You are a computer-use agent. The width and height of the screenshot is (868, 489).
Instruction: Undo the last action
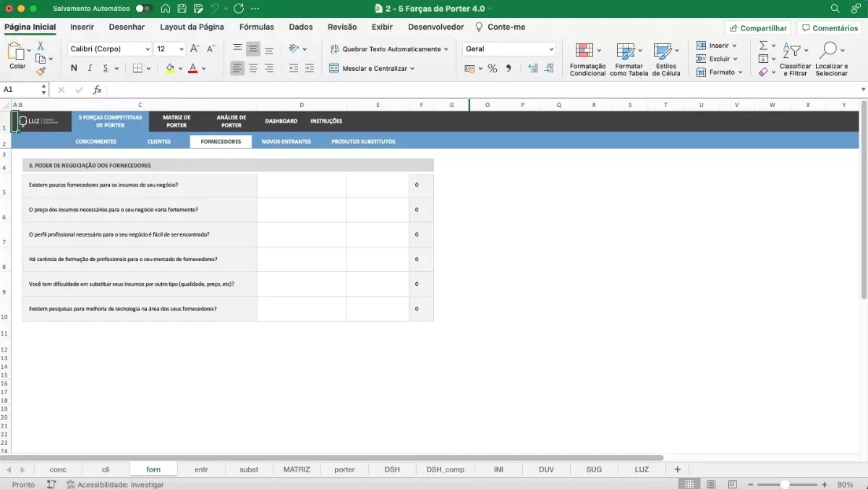pyautogui.click(x=214, y=9)
